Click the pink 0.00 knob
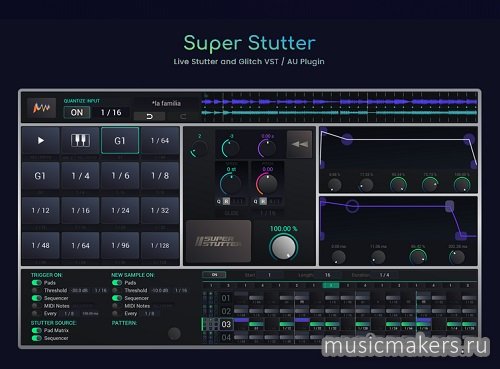 click(x=267, y=184)
